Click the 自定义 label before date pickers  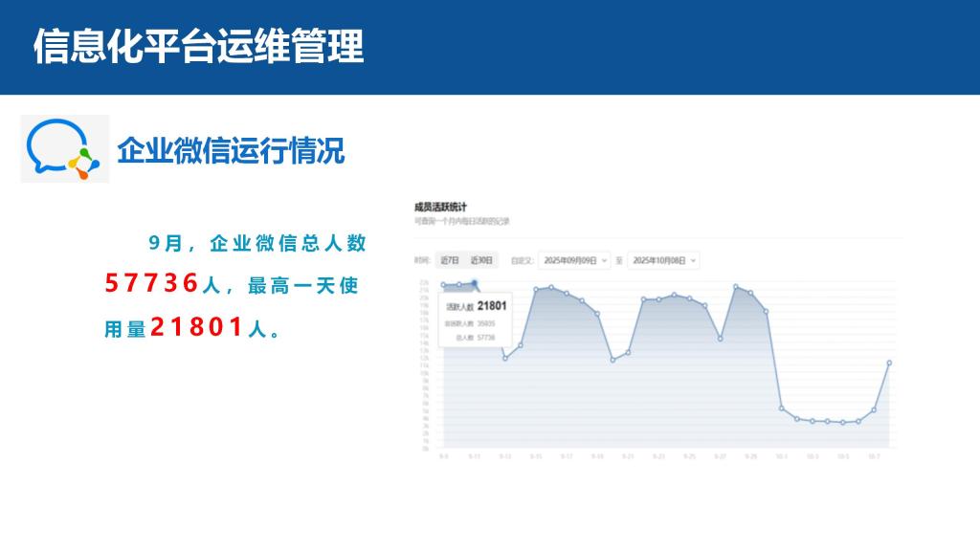coord(521,260)
